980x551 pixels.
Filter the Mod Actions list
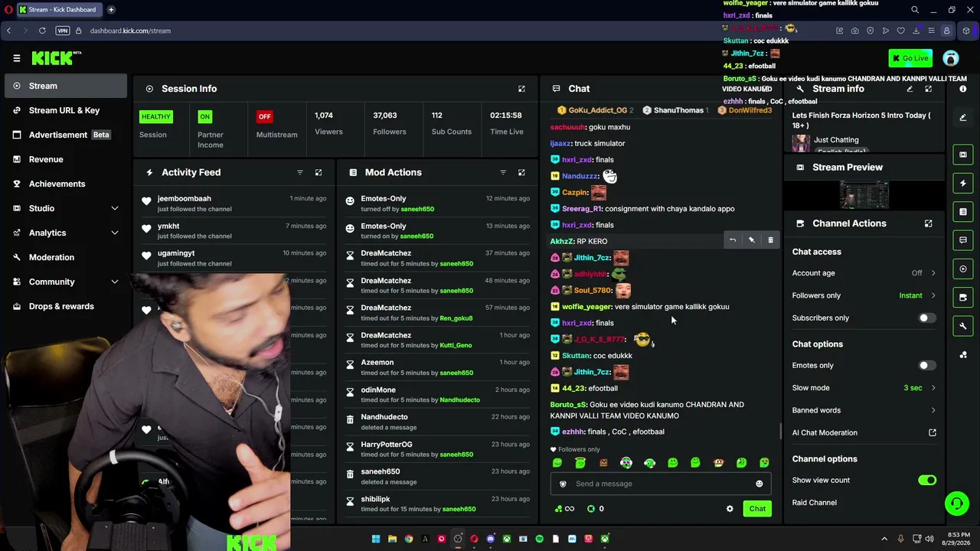(x=503, y=172)
